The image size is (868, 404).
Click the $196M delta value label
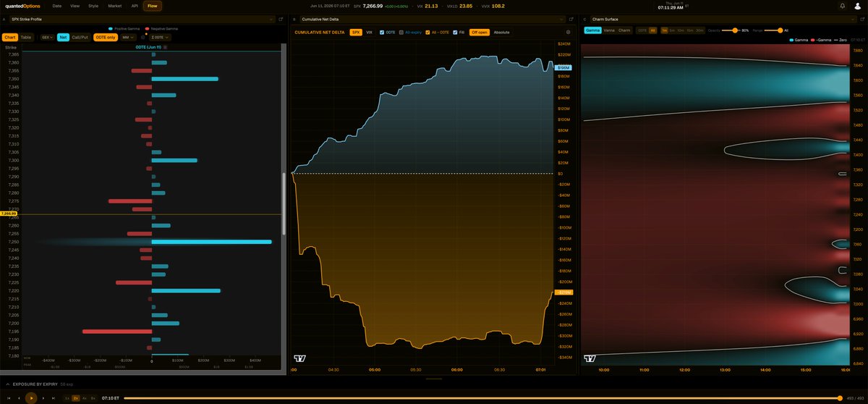[563, 67]
